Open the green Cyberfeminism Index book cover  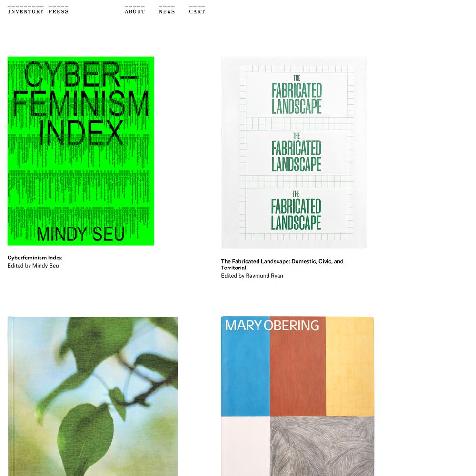tap(81, 151)
